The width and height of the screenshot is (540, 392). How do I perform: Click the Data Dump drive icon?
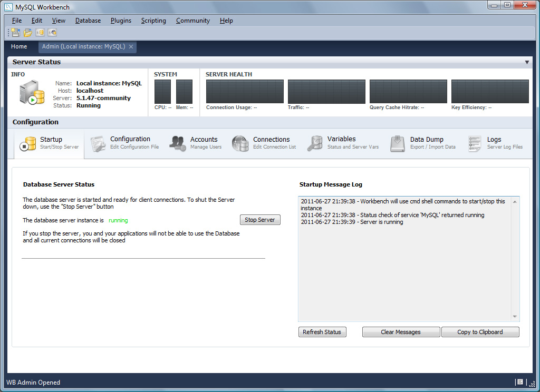click(398, 143)
